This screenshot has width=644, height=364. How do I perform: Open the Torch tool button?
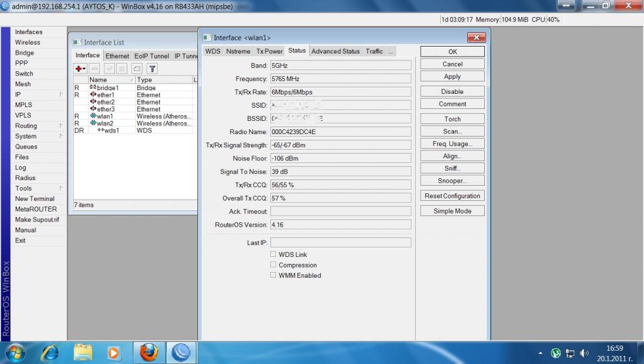point(452,119)
